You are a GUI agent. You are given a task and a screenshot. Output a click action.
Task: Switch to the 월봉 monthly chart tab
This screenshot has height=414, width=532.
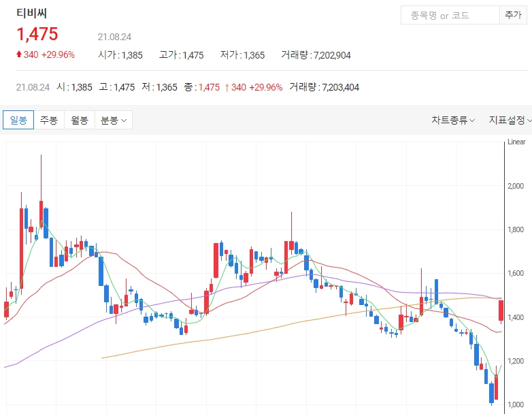(x=80, y=120)
